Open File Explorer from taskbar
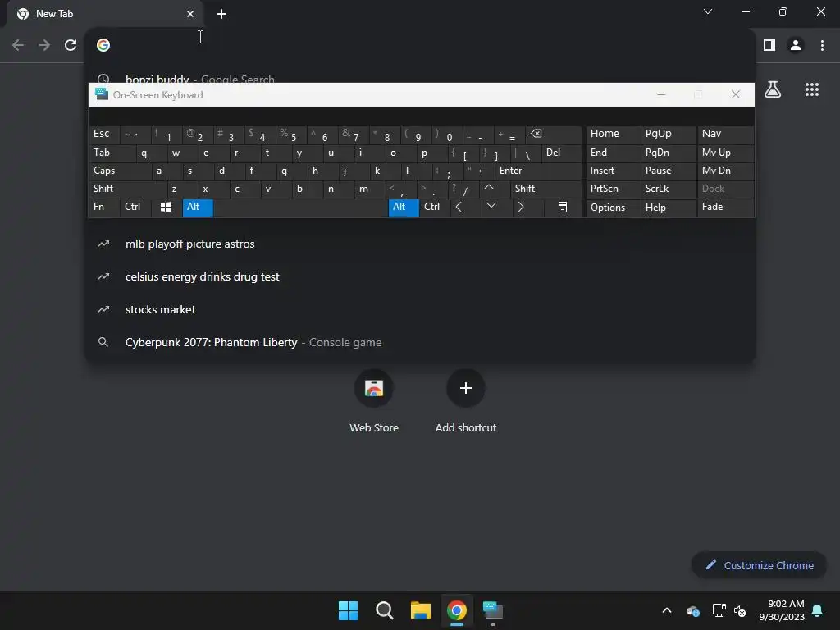This screenshot has height=630, width=840. (421, 610)
